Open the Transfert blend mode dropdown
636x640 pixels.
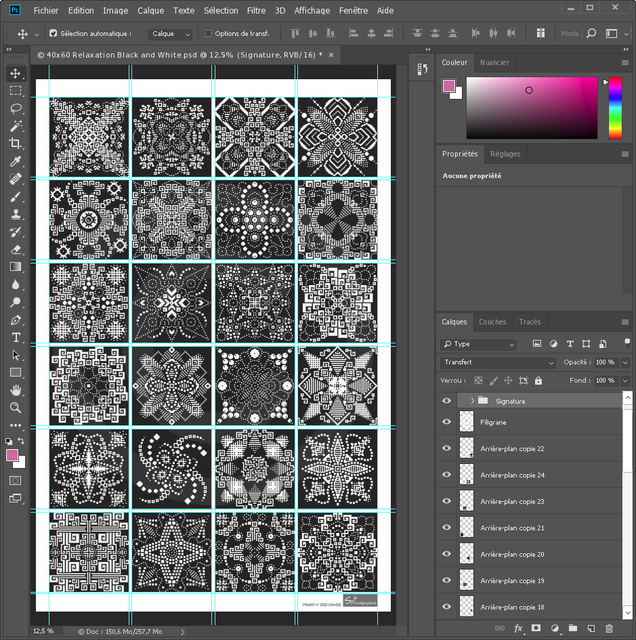498,362
